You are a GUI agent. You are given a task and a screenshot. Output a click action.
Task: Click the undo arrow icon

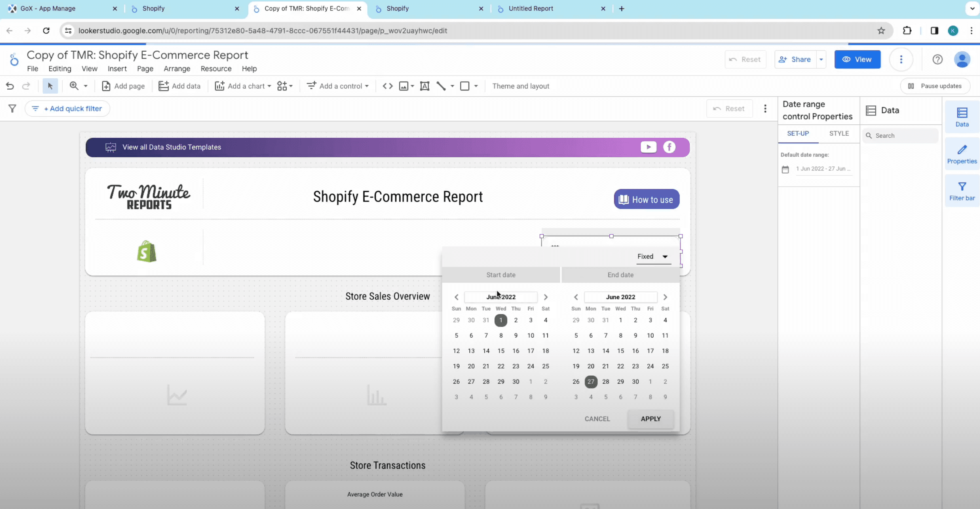(10, 86)
